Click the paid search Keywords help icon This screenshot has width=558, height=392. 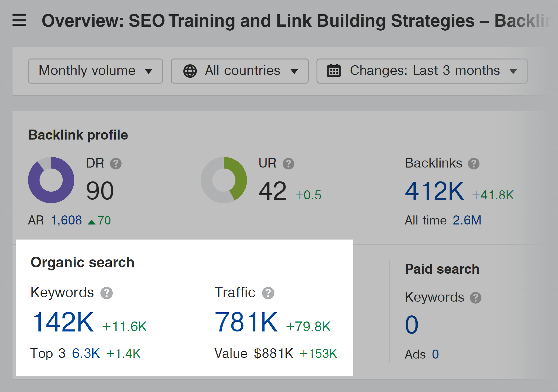pos(476,298)
